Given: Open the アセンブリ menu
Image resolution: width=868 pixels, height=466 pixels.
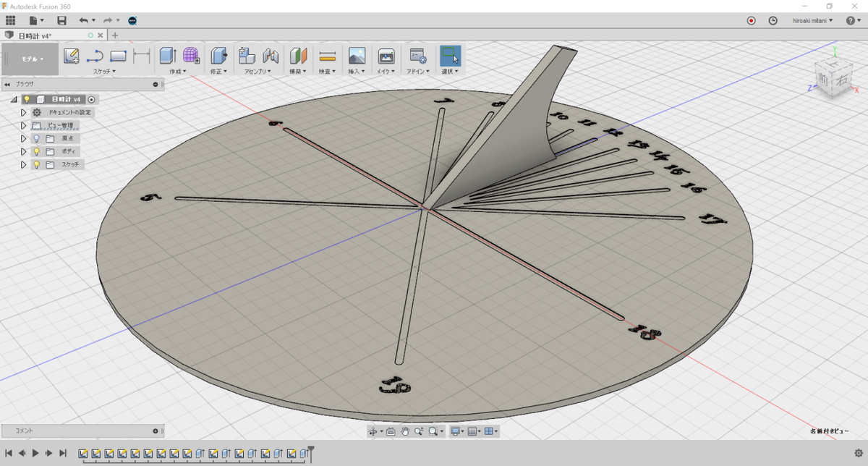Looking at the screenshot, I should [257, 72].
